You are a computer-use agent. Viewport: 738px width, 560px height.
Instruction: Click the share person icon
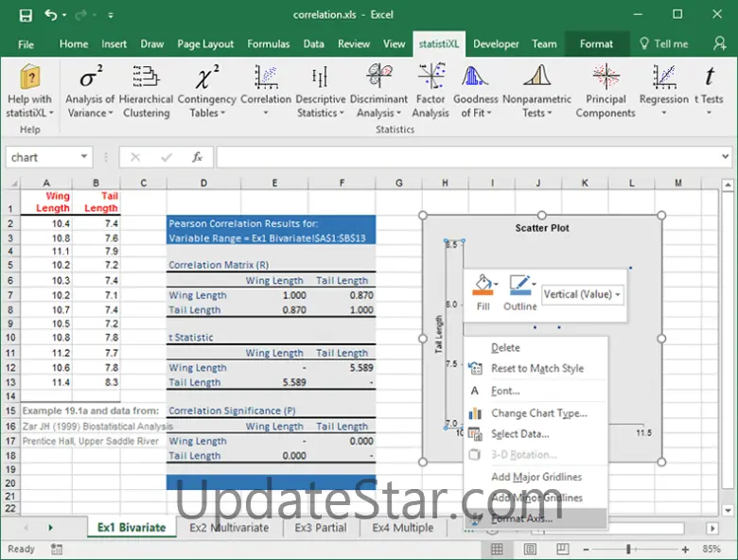pyautogui.click(x=719, y=44)
